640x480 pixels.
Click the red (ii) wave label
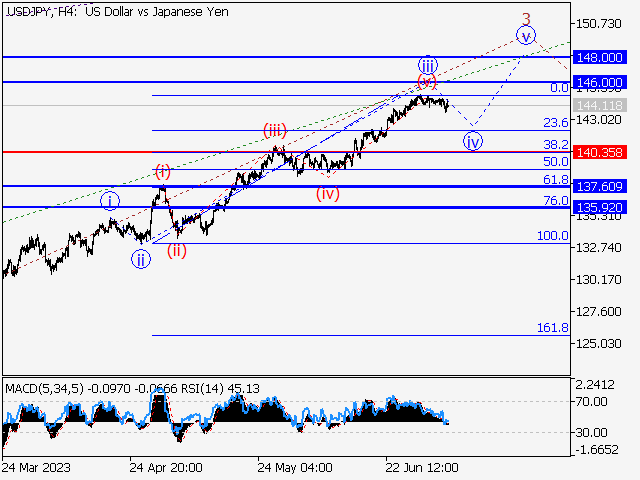[176, 250]
